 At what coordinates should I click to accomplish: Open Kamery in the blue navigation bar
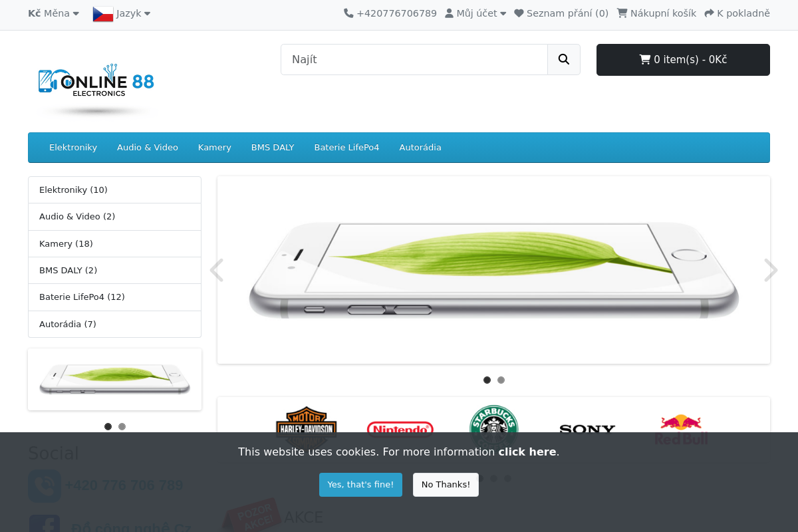point(214,148)
